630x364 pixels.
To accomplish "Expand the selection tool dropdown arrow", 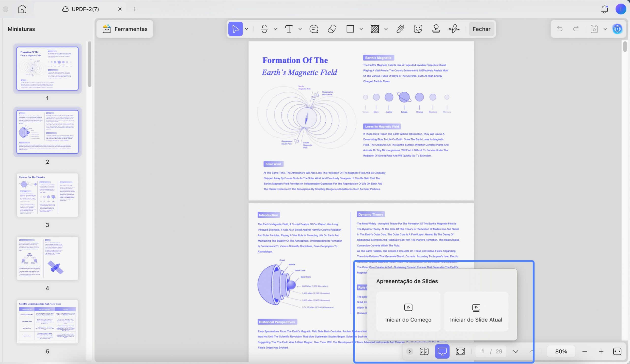I will (x=247, y=29).
